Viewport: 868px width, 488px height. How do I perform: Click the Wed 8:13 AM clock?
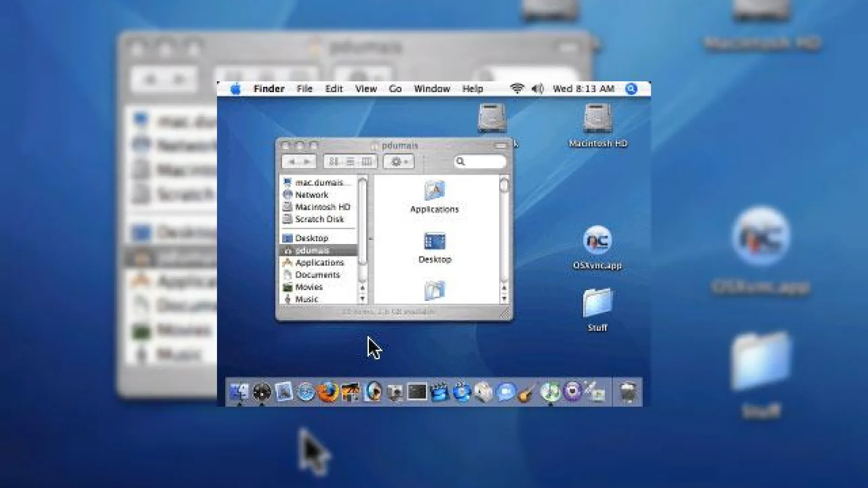tap(584, 88)
